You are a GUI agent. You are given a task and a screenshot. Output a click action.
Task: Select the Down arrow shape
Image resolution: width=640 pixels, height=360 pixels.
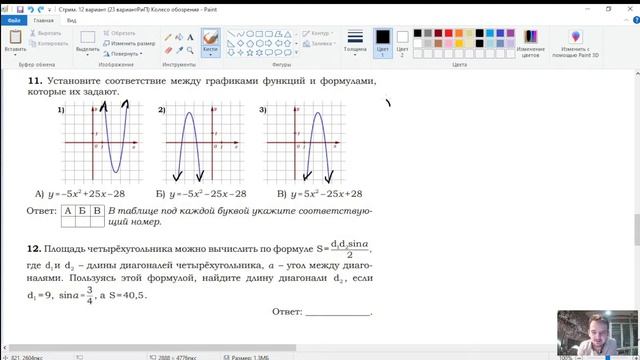tap(231, 53)
